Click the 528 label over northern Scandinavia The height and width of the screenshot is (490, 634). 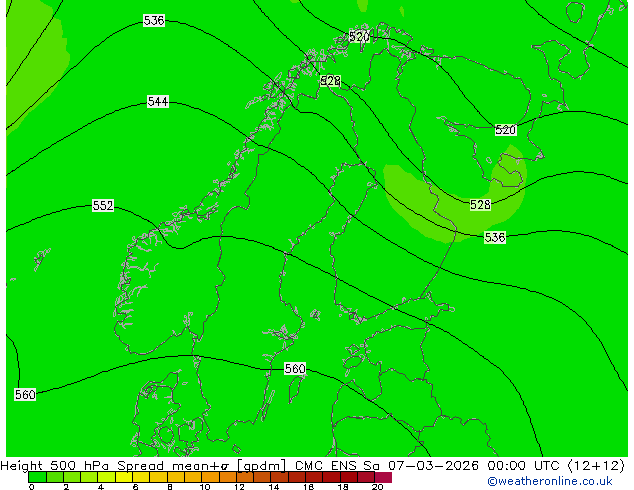pyautogui.click(x=330, y=81)
